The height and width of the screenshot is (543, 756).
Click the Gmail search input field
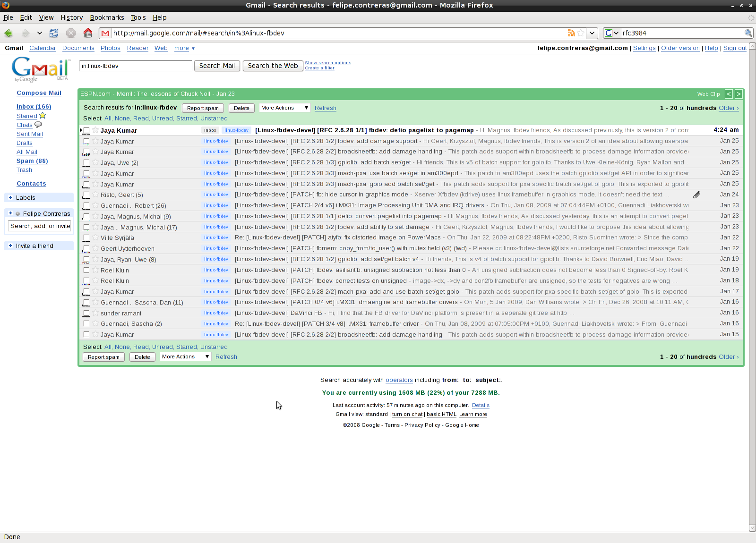[136, 66]
